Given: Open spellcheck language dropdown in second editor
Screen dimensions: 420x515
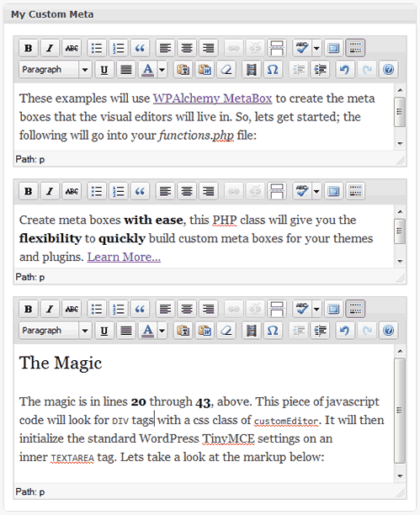Looking at the screenshot, I should 316,191.
